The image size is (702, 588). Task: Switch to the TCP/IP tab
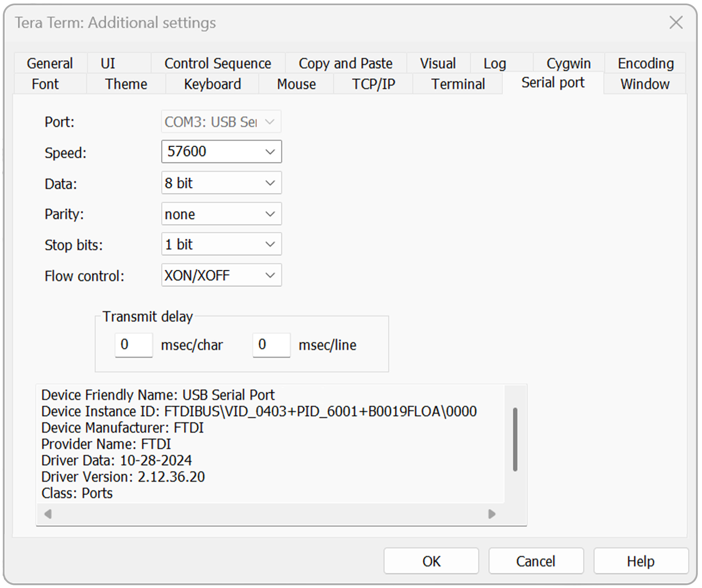(373, 84)
